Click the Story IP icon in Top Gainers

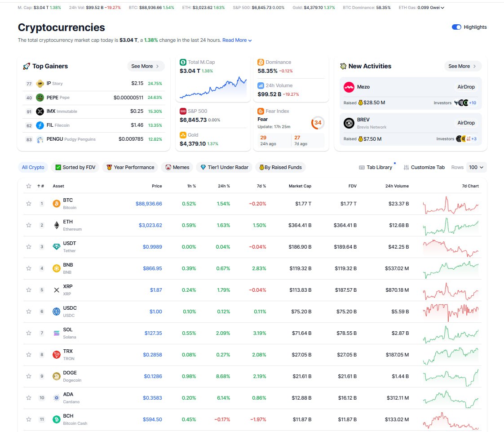40,84
